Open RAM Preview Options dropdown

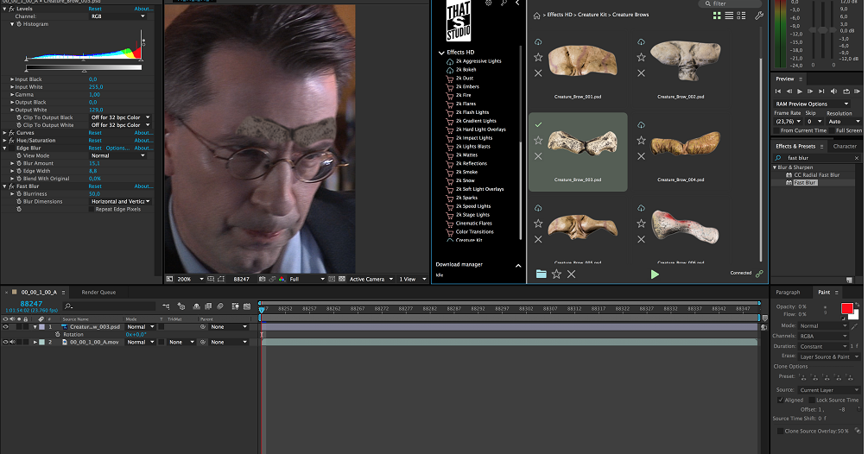[812, 104]
